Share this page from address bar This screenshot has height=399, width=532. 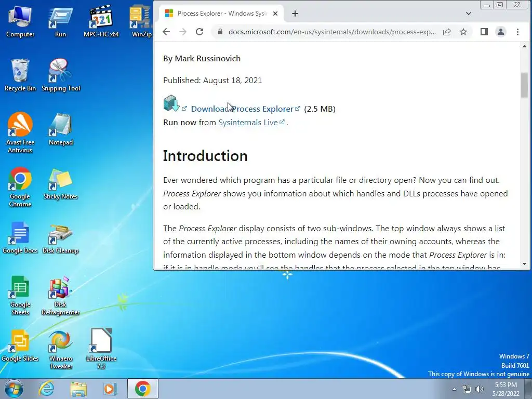(447, 32)
